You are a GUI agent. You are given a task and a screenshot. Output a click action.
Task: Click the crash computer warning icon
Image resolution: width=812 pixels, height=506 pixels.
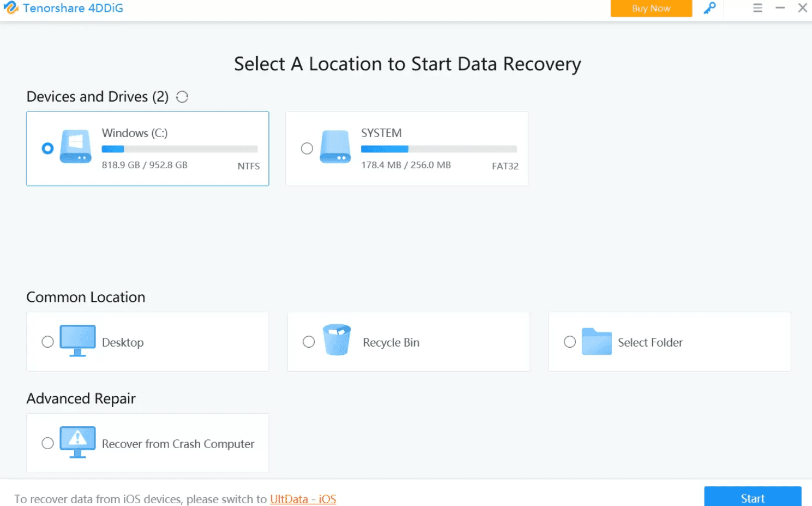[x=77, y=442]
